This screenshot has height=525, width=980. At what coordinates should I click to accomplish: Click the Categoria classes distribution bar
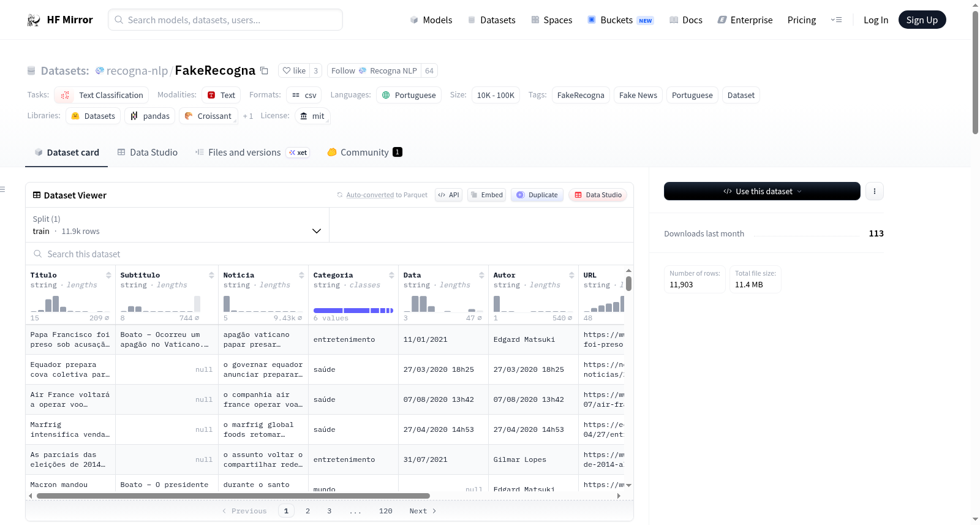pos(353,311)
